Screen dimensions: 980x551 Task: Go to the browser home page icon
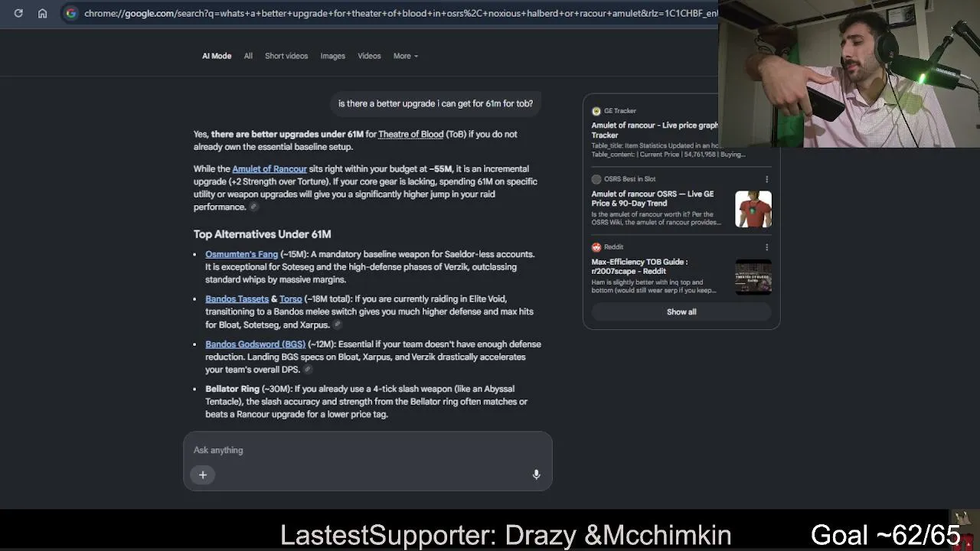pyautogui.click(x=43, y=13)
